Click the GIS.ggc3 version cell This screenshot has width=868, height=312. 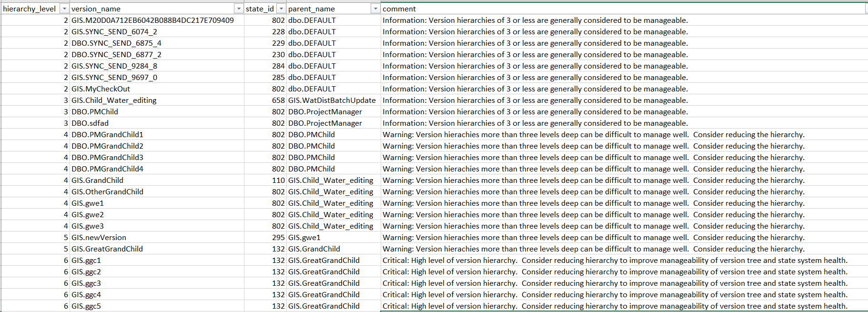click(157, 283)
